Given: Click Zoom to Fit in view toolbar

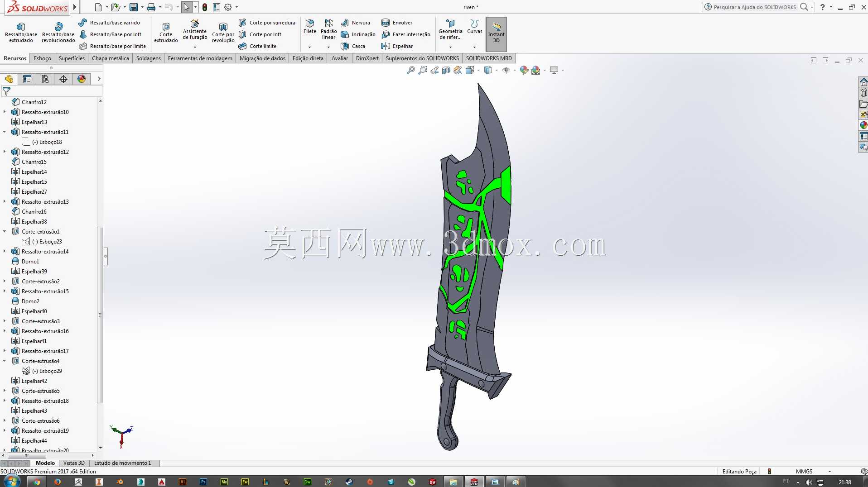Looking at the screenshot, I should 410,70.
